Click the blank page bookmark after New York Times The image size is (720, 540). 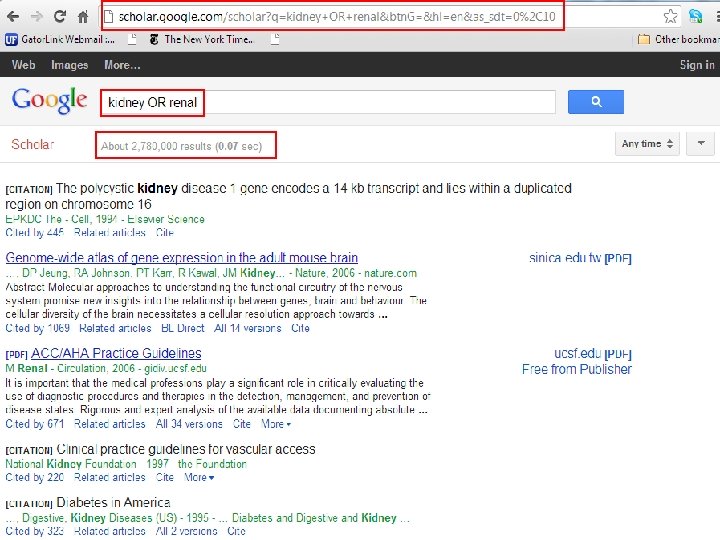[x=275, y=39]
